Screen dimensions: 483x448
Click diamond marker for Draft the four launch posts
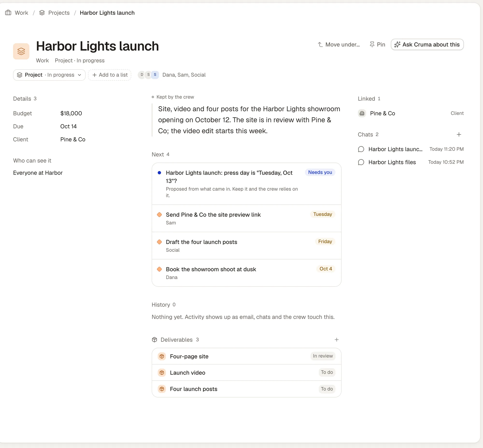[159, 242]
